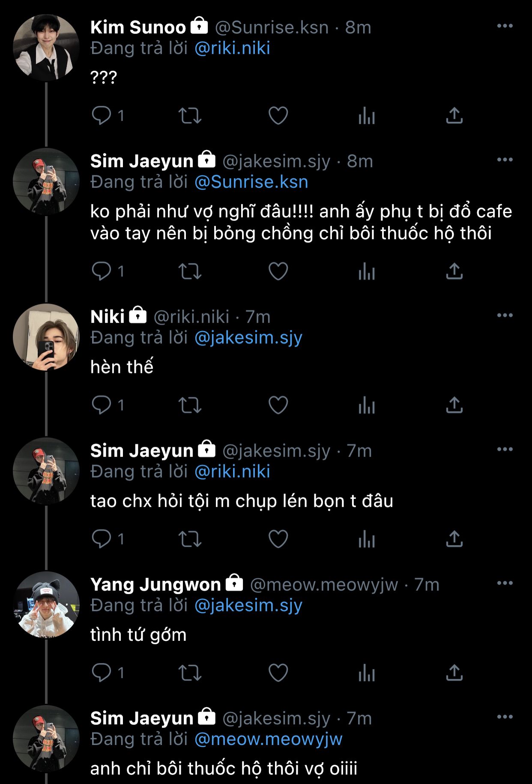The height and width of the screenshot is (784, 532).
Task: View analytics for Sim Jaeyun's cafe tweet
Action: 366,271
